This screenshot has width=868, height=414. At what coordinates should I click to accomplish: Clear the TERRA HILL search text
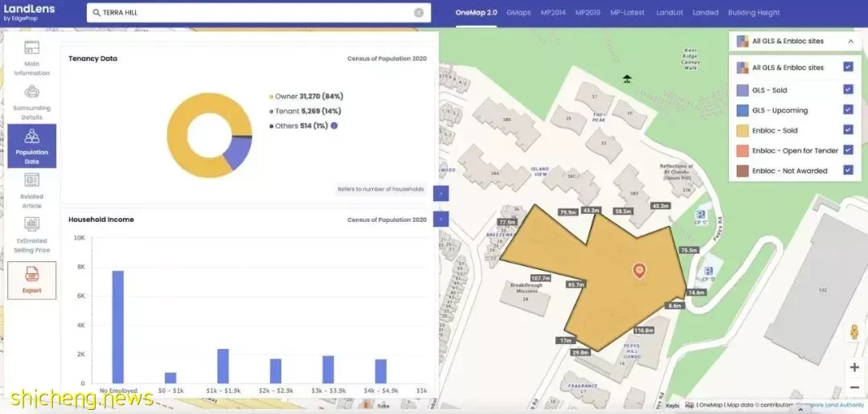coord(419,13)
